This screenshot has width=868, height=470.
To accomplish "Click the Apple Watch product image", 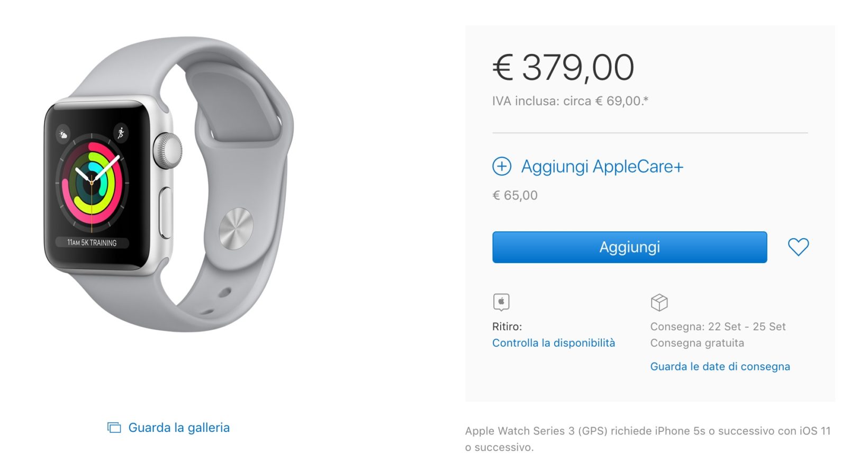I will tap(168, 184).
